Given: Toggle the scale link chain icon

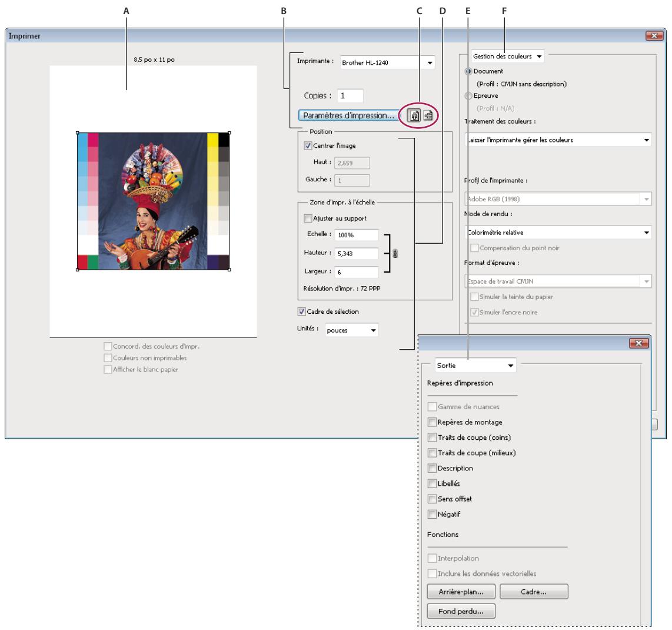Looking at the screenshot, I should pos(395,253).
